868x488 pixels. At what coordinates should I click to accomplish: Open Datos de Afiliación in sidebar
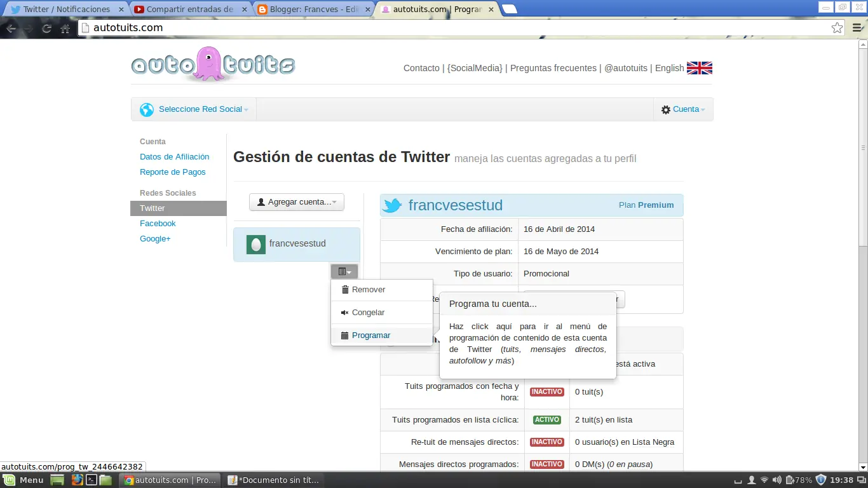174,157
